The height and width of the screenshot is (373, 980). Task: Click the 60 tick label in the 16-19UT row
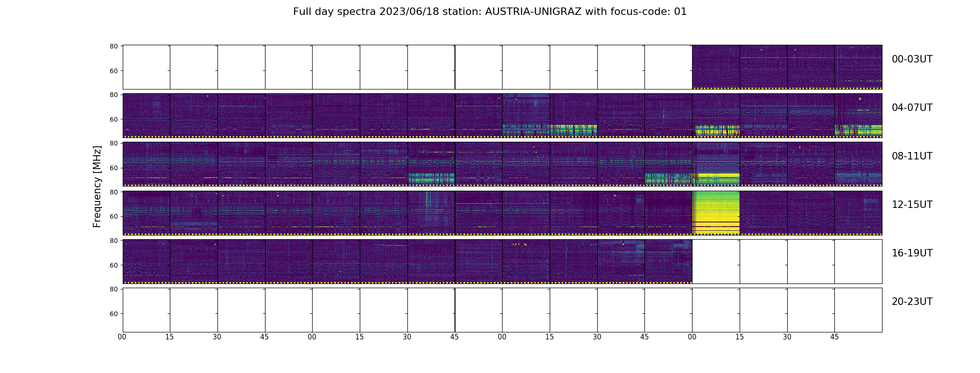(113, 265)
